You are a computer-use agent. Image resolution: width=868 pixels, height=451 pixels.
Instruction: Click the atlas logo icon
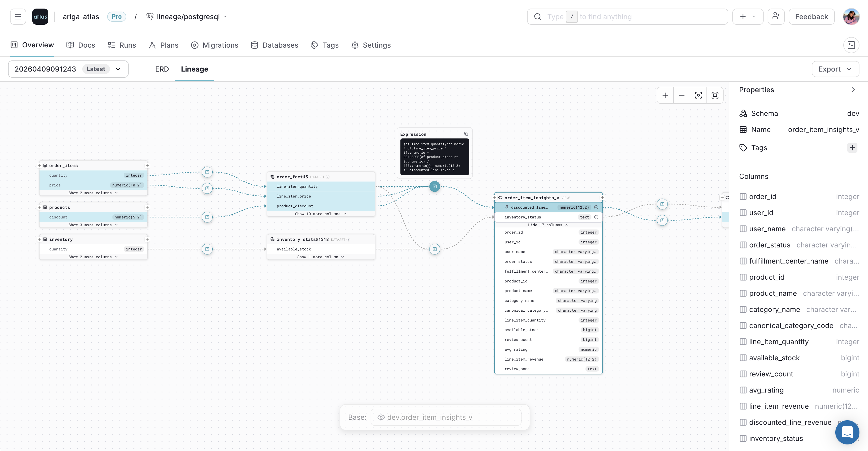40,16
